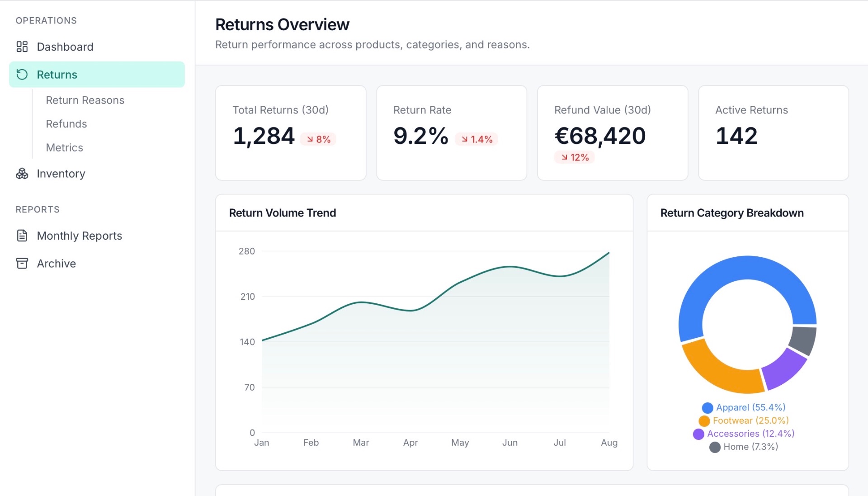Click the 8% down trend badge
Viewport: 868px width, 496px height.
tap(318, 139)
